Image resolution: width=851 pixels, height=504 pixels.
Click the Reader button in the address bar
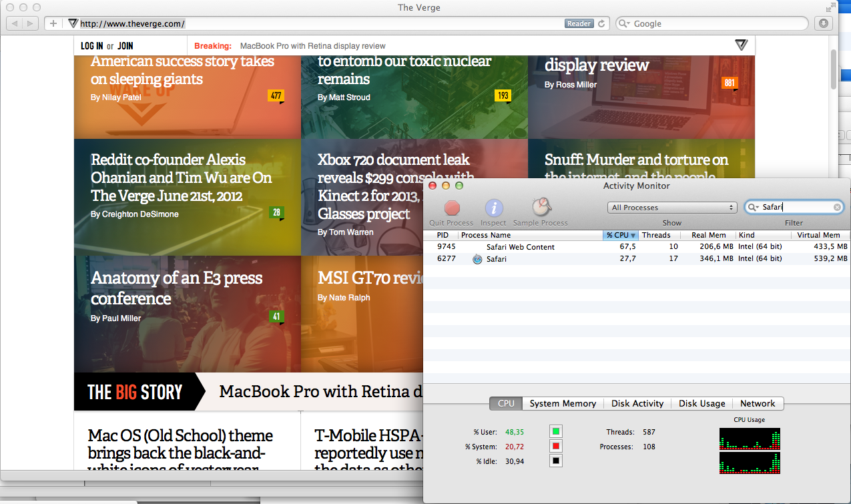pyautogui.click(x=579, y=23)
